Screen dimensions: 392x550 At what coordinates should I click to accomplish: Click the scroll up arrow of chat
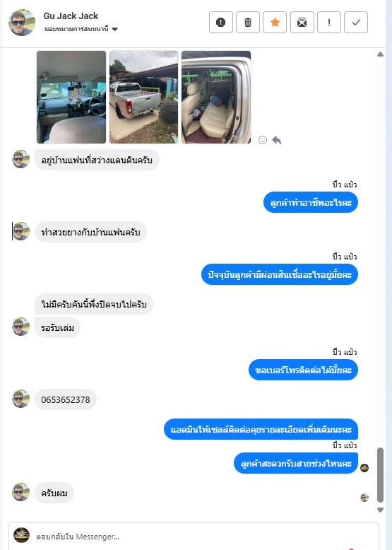381,54
